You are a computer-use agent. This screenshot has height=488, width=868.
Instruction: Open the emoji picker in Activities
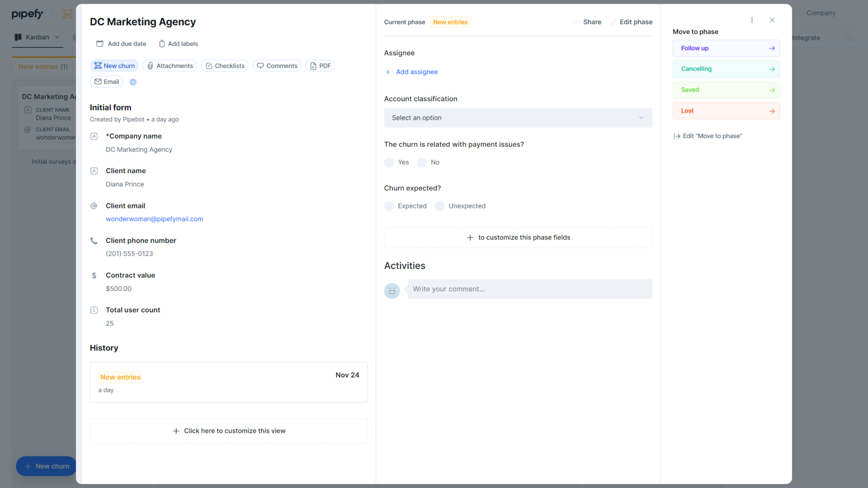pos(392,291)
